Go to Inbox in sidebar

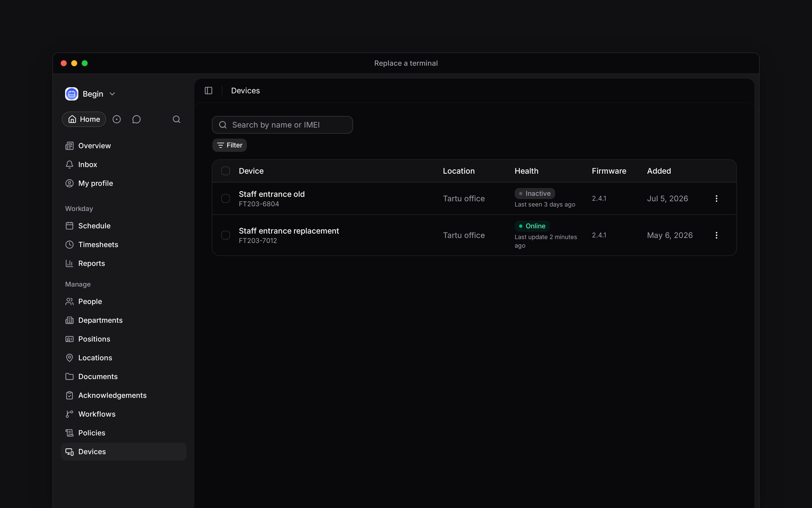pyautogui.click(x=123, y=165)
